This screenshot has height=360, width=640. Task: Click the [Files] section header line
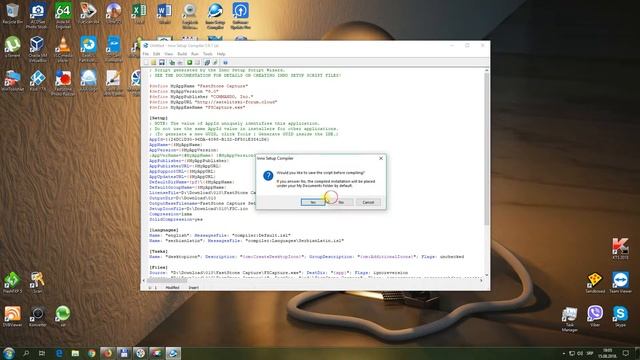coord(158,267)
